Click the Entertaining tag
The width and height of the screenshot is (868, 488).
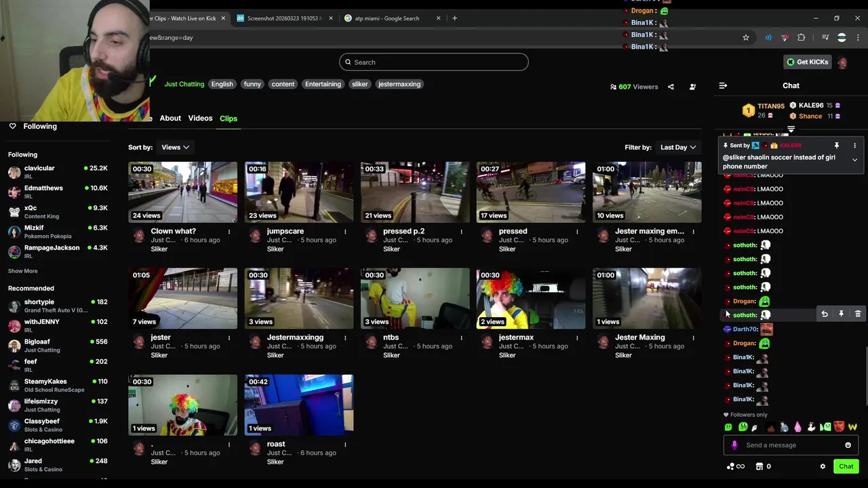pyautogui.click(x=323, y=84)
